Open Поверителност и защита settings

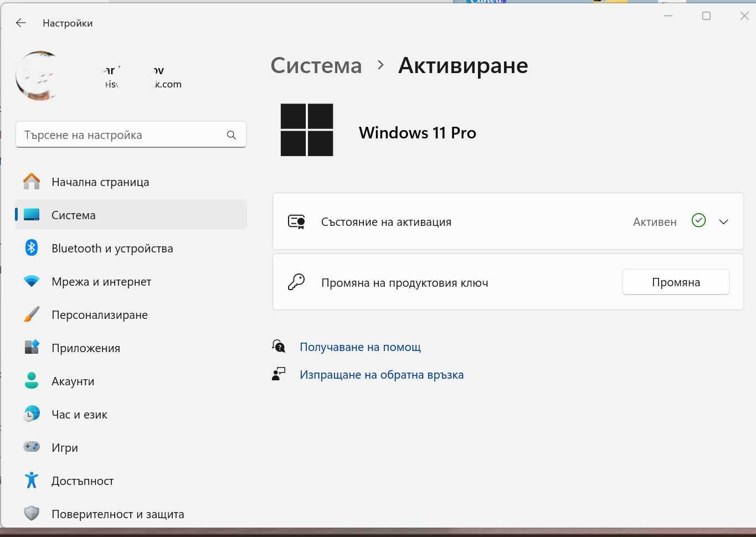(131, 514)
